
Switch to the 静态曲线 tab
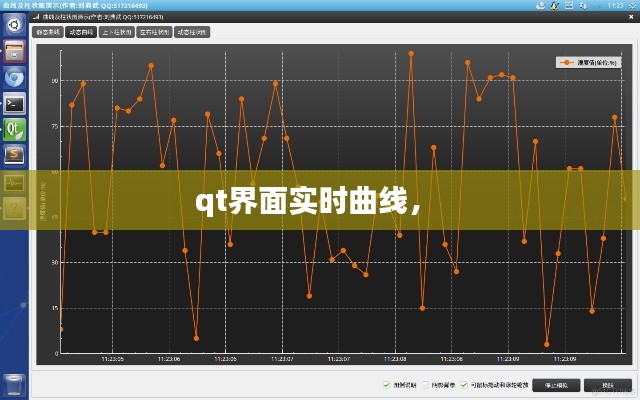tap(48, 32)
